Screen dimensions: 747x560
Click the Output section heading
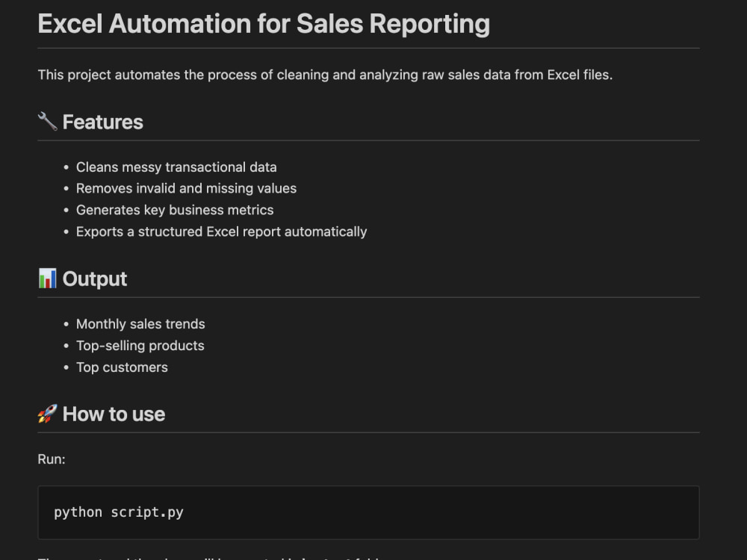tap(94, 279)
